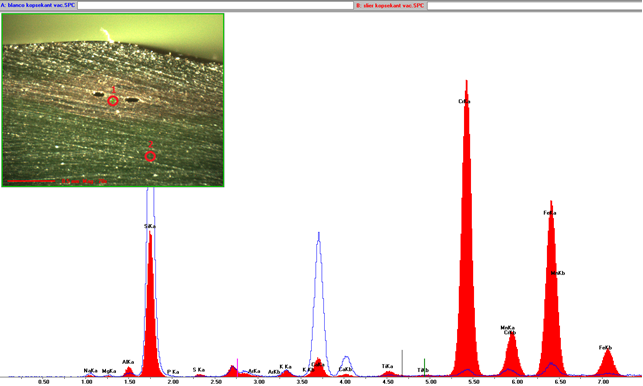The width and height of the screenshot is (643, 386).
Task: Click the 6.50 energy axis tick value
Action: pos(560,382)
